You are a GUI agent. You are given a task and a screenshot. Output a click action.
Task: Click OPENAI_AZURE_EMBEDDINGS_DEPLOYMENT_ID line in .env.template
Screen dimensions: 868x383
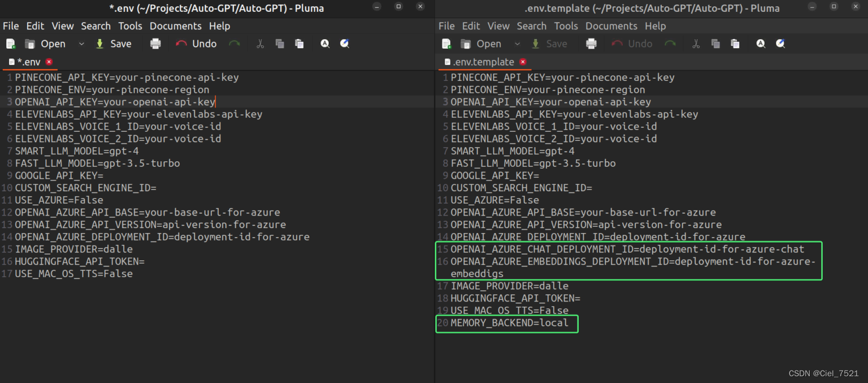[633, 268]
